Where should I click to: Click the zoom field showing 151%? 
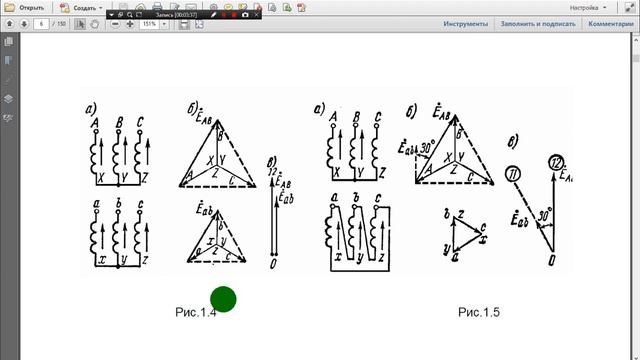click(149, 24)
